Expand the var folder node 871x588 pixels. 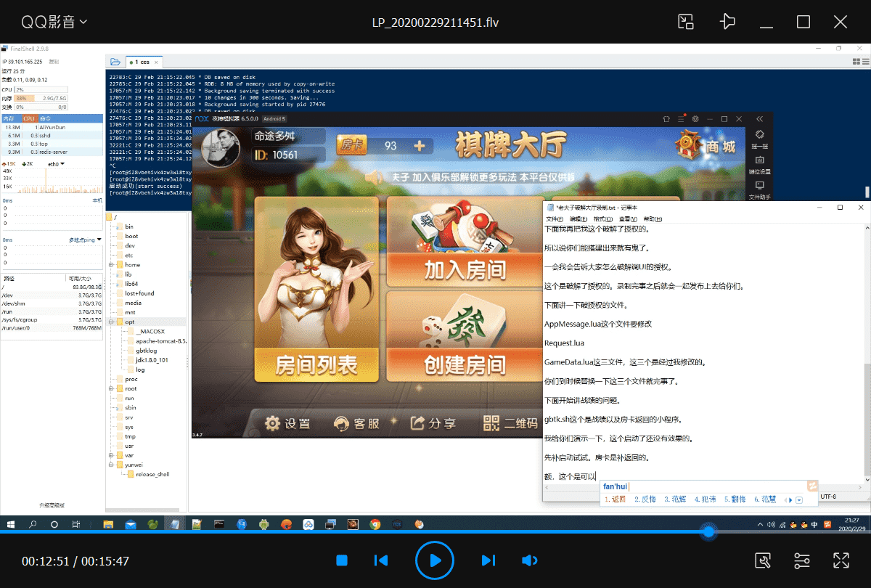click(x=111, y=455)
